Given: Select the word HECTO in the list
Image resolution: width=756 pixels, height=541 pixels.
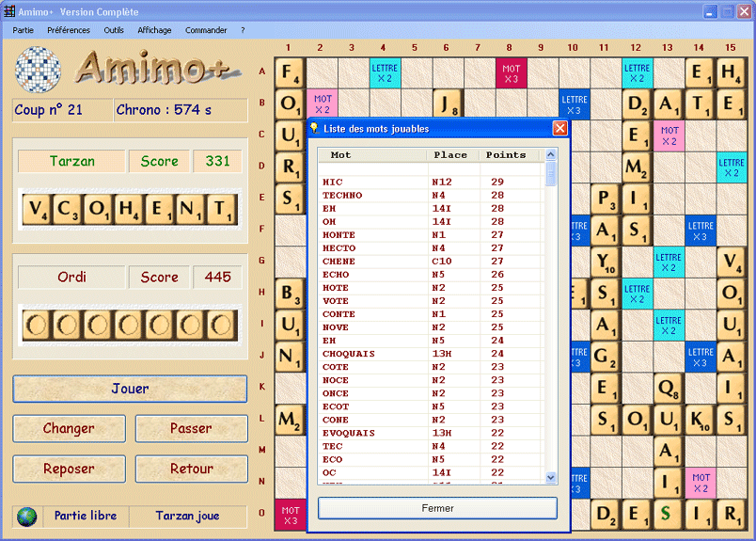Looking at the screenshot, I should coord(339,248).
